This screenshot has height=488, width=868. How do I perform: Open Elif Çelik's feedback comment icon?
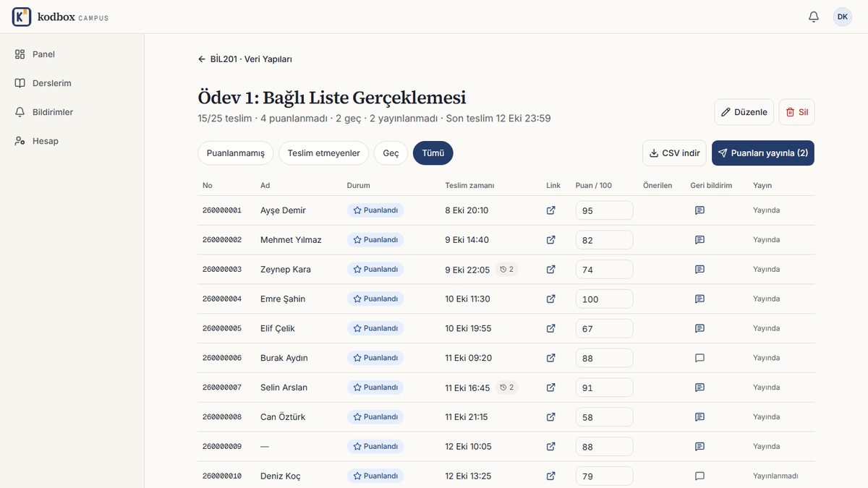pos(699,328)
